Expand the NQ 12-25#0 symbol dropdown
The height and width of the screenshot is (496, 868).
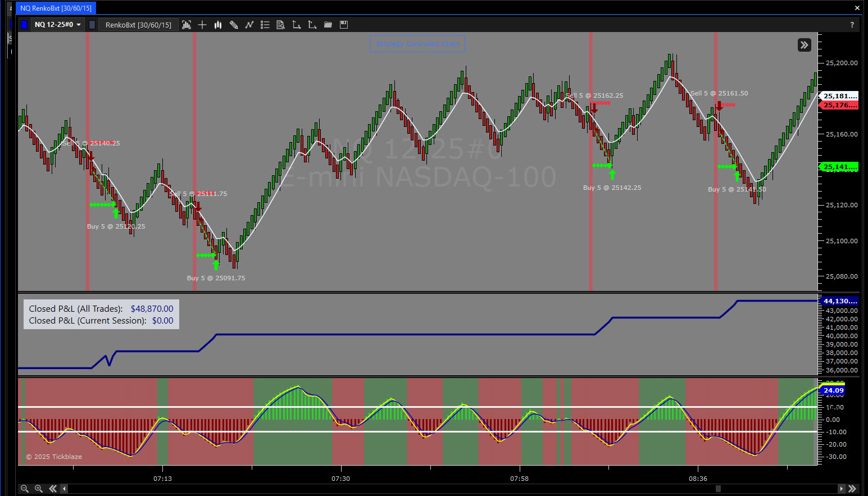point(58,25)
